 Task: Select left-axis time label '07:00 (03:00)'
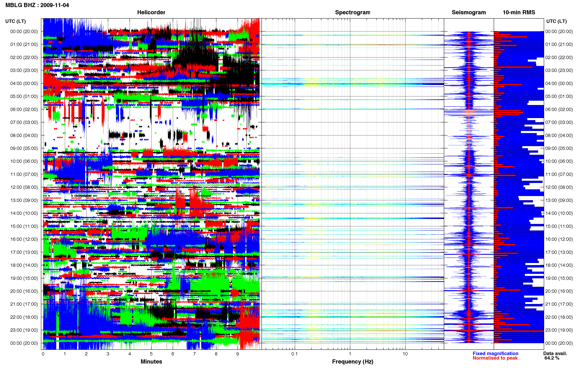tap(24, 122)
